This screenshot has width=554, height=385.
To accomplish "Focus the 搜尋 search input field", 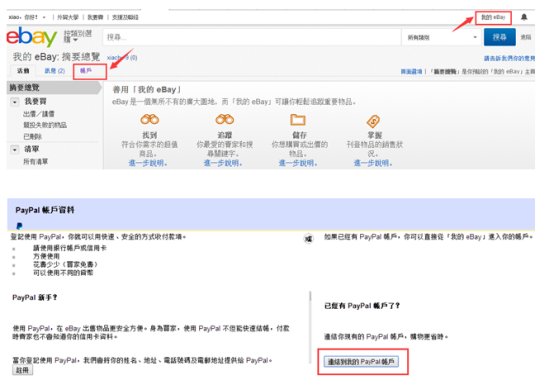I will (x=252, y=37).
